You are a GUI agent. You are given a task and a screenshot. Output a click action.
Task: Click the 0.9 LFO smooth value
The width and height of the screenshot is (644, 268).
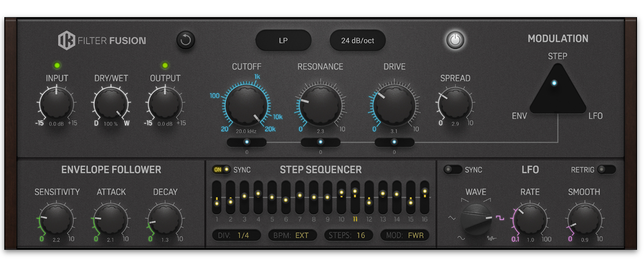[x=584, y=240]
